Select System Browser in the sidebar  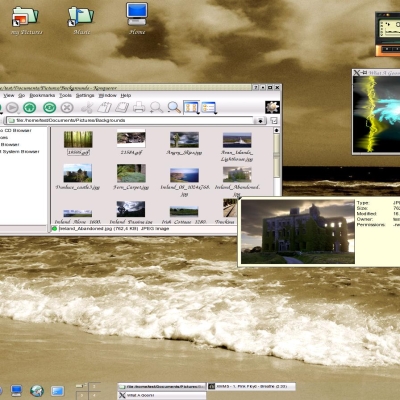(x=20, y=151)
